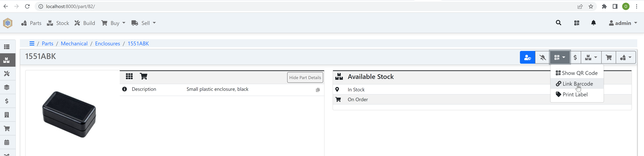Expand the Buy dropdown menu
The image size is (644, 156).
(x=113, y=23)
